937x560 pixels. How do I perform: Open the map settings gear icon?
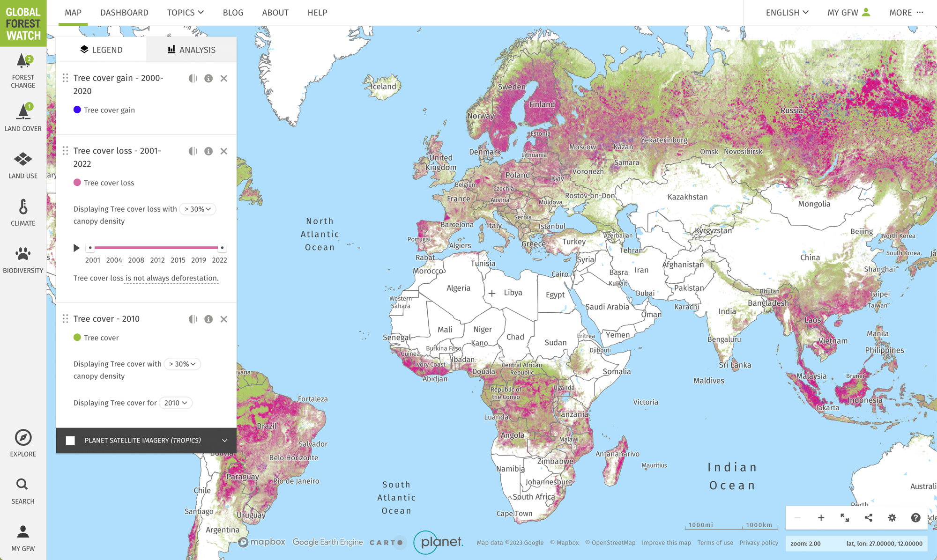coord(892,517)
